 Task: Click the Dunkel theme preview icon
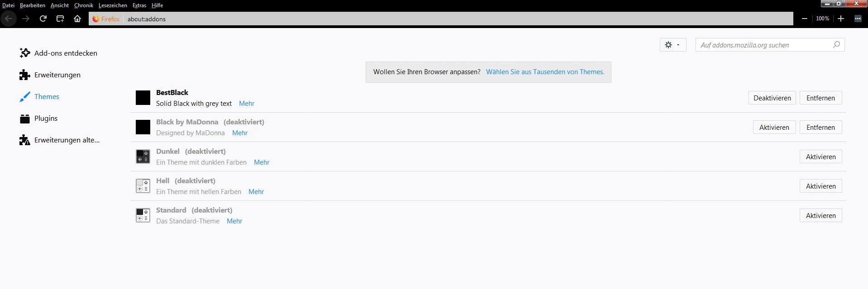point(143,156)
